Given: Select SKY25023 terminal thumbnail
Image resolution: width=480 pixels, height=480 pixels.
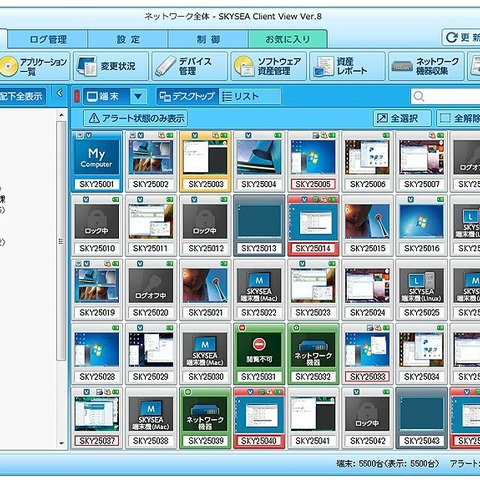Looking at the screenshot, I should click(313, 290).
